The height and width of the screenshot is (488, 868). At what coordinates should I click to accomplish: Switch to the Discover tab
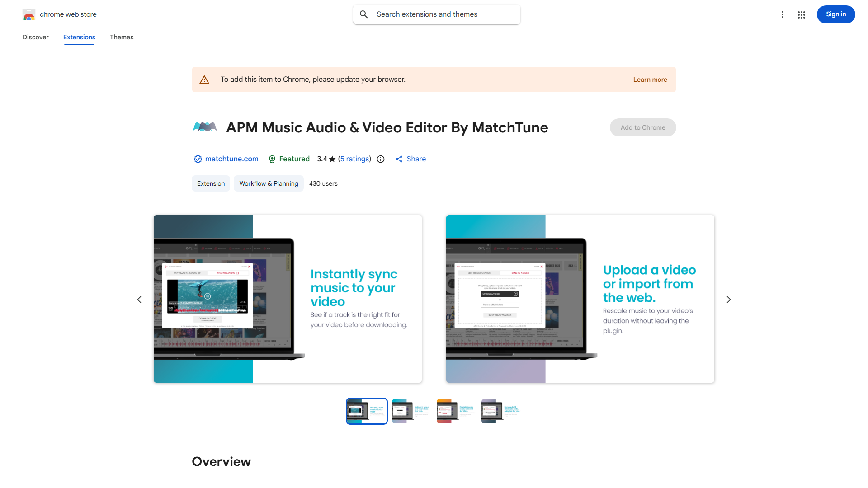click(x=36, y=37)
